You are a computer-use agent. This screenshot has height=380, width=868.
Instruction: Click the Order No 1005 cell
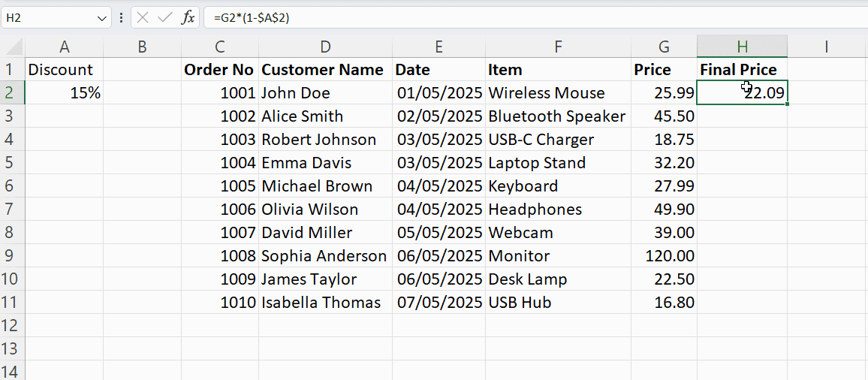[220, 186]
